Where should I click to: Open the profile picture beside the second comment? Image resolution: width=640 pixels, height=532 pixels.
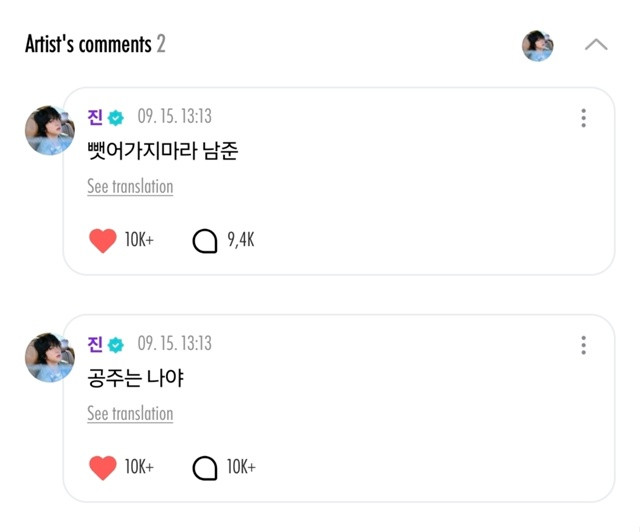(49, 357)
